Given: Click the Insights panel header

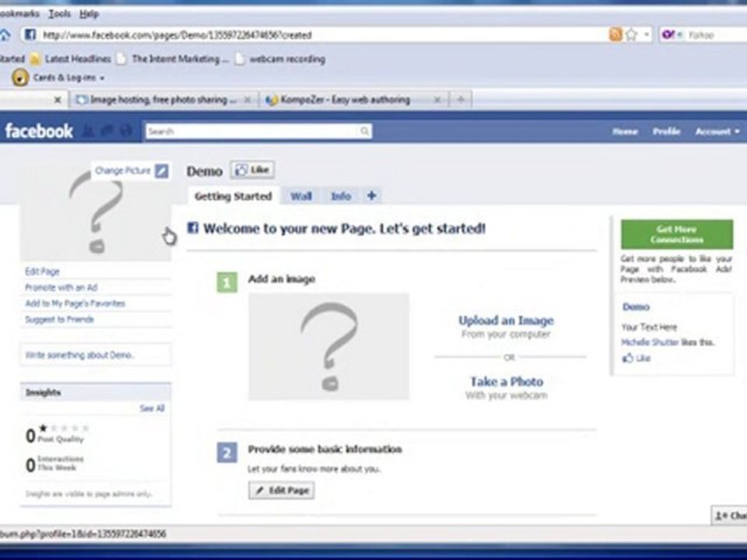Looking at the screenshot, I should pos(96,392).
